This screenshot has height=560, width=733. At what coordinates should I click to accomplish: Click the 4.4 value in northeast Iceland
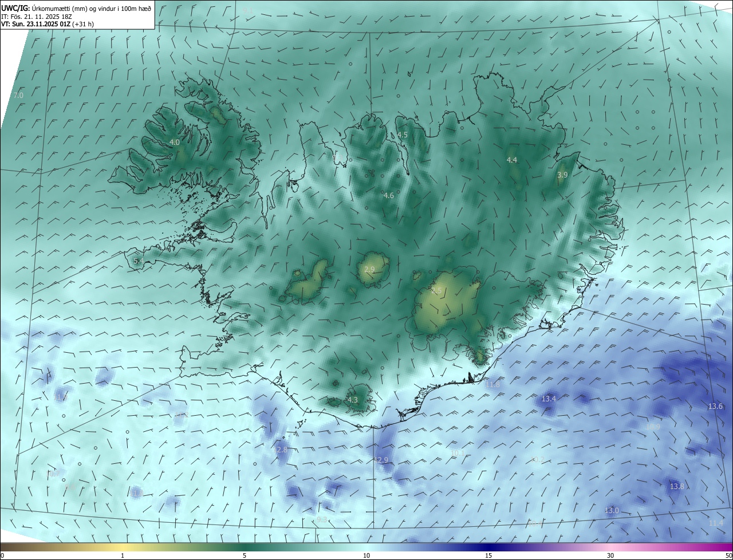click(512, 160)
